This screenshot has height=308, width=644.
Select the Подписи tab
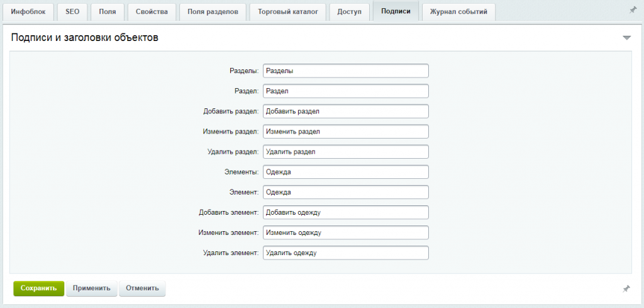pyautogui.click(x=396, y=11)
